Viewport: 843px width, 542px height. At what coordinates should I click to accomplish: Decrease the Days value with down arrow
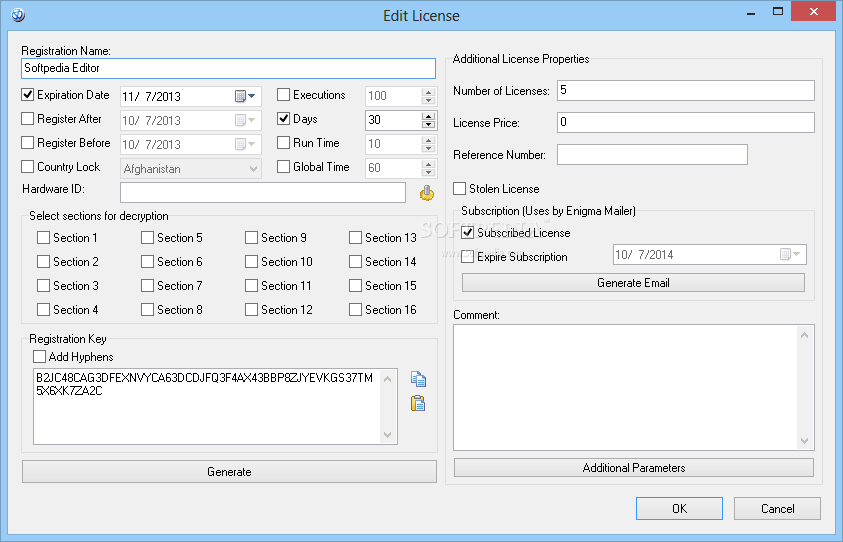click(429, 125)
